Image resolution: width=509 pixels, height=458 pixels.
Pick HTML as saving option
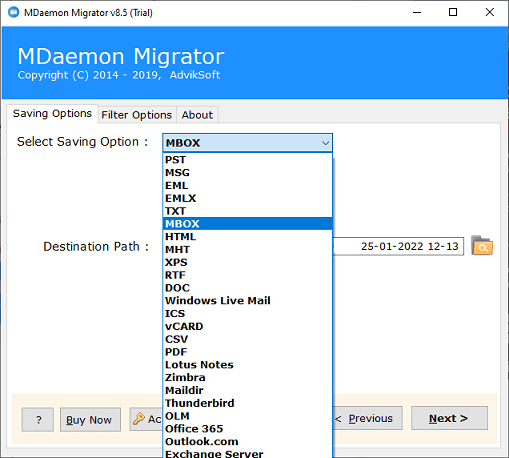247,237
